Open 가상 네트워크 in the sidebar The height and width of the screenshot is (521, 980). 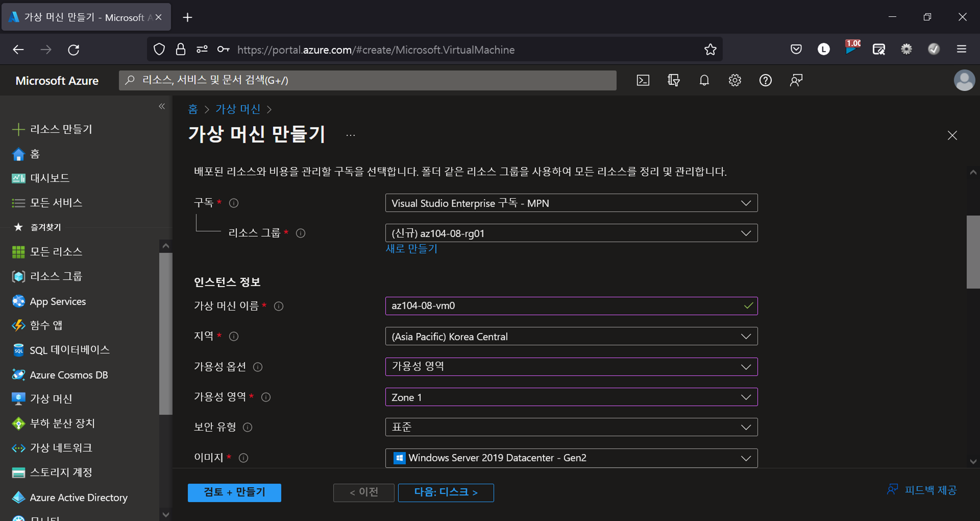tap(51, 448)
